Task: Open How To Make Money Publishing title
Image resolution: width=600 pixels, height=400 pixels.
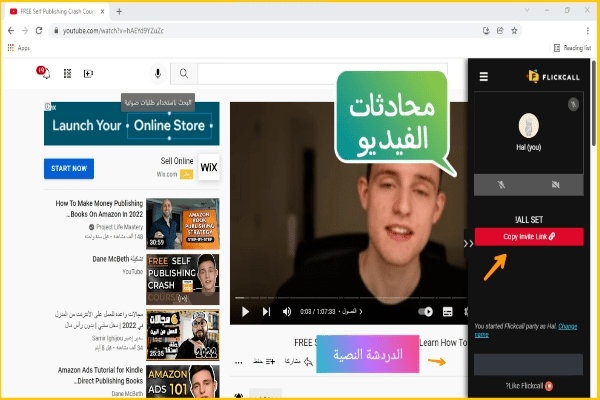Action: pyautogui.click(x=99, y=209)
